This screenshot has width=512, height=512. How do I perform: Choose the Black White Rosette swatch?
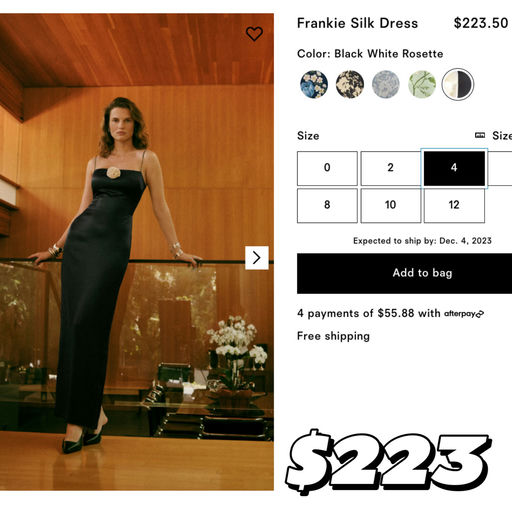[x=458, y=84]
